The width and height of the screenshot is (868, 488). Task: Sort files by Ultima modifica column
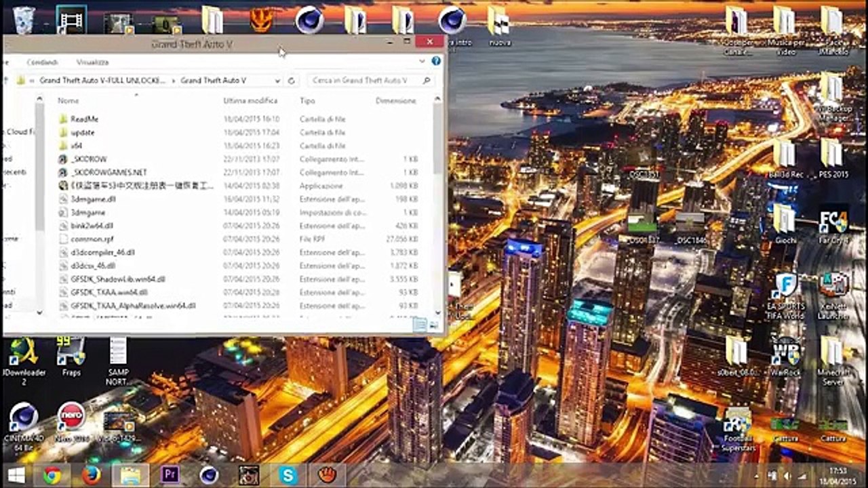(x=250, y=100)
